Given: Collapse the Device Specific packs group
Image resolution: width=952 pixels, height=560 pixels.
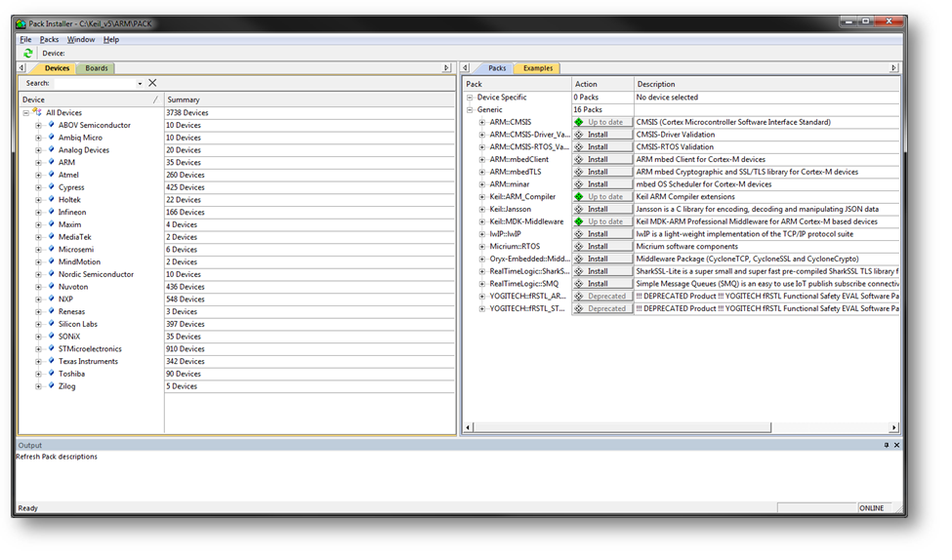Looking at the screenshot, I should pyautogui.click(x=470, y=98).
